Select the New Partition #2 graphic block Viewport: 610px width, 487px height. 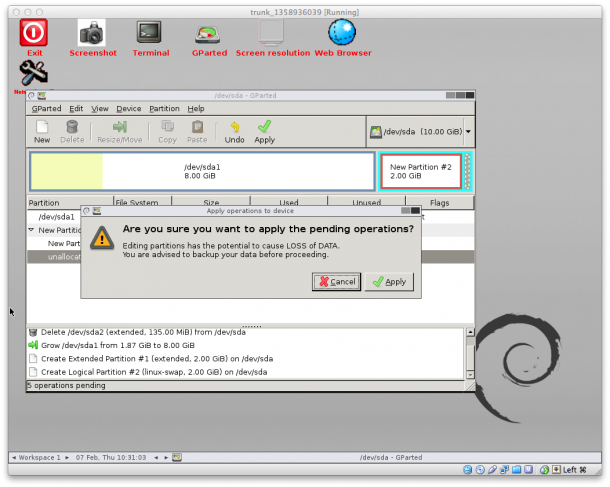pos(421,171)
